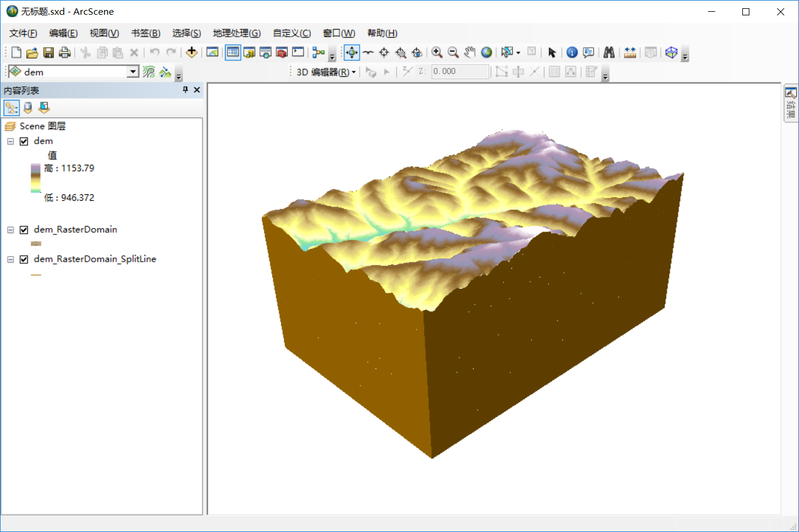Screen dimensions: 799x532
Task: Select the Identify info tool
Action: [x=572, y=53]
